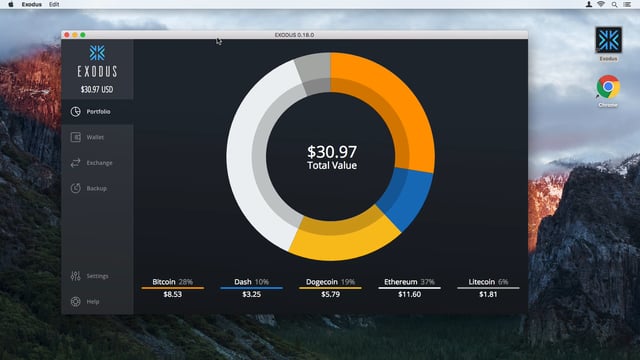Screen dimensions: 640x360
Task: Click the Dogecoin 19% legend entry
Action: click(330, 282)
